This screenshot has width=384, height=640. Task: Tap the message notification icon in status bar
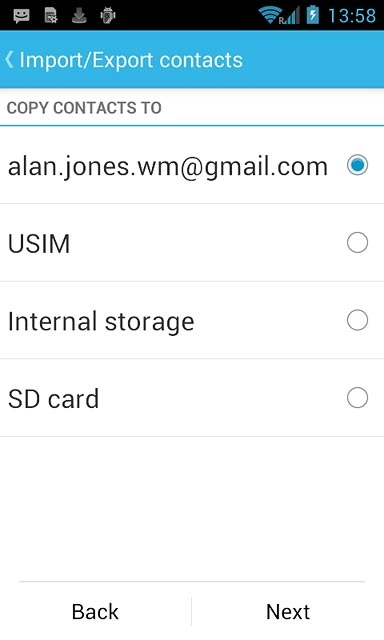click(21, 16)
